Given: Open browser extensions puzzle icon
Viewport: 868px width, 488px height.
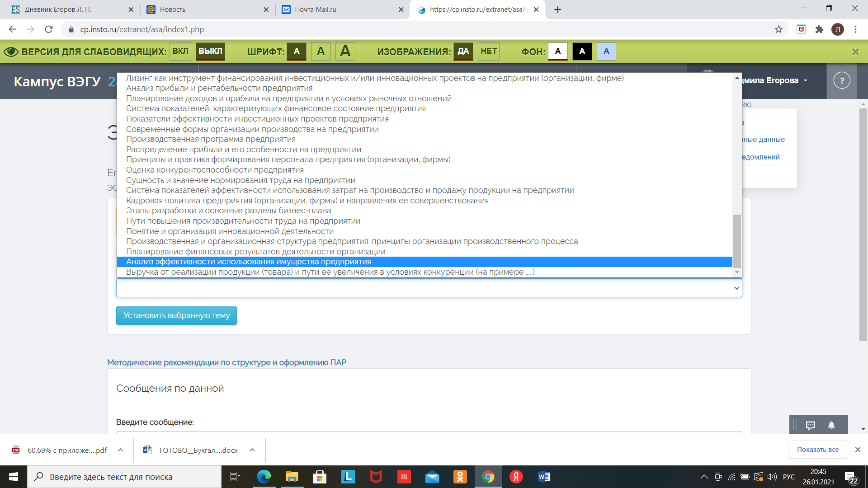Looking at the screenshot, I should (819, 29).
